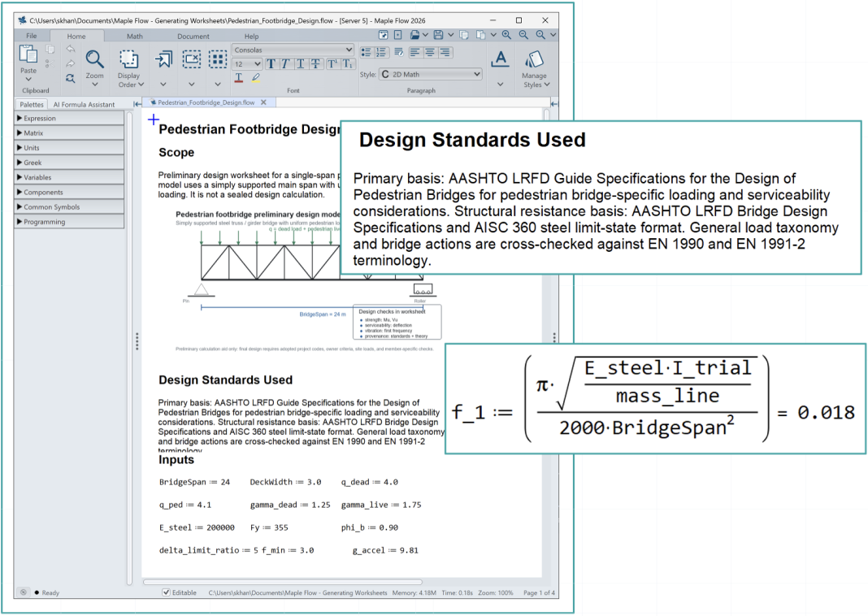Image resolution: width=868 pixels, height=616 pixels.
Task: Center align the paragraph
Action: pos(430,52)
